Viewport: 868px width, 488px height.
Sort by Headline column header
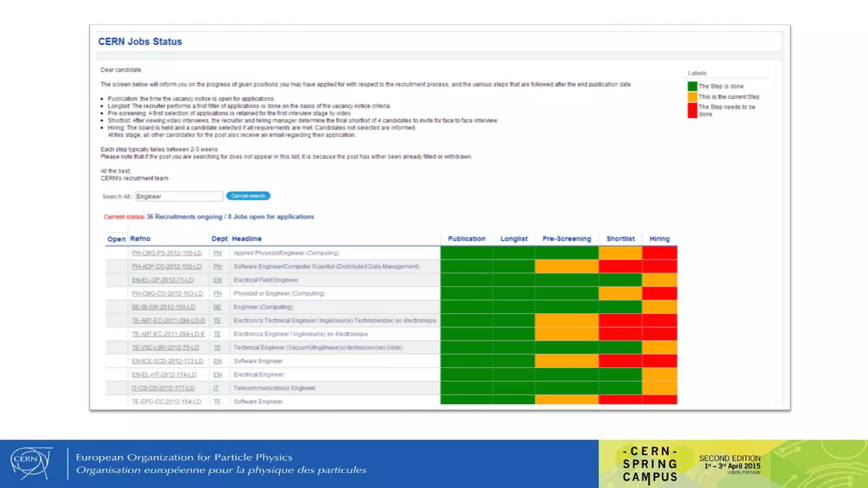coord(247,239)
